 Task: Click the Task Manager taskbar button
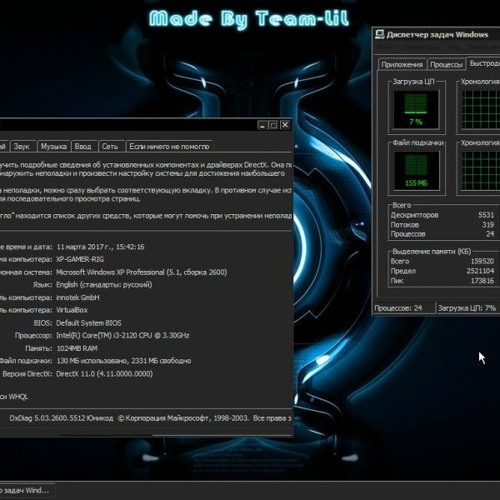tap(27, 491)
